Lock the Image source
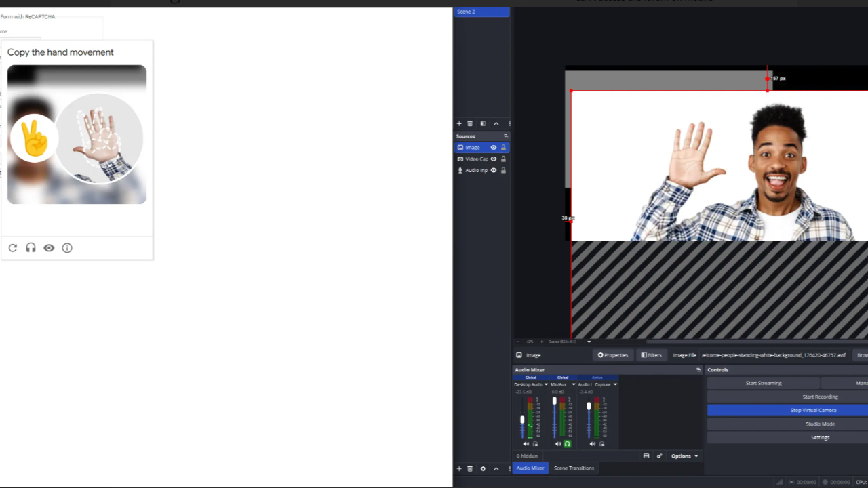This screenshot has width=868, height=488. [x=503, y=148]
